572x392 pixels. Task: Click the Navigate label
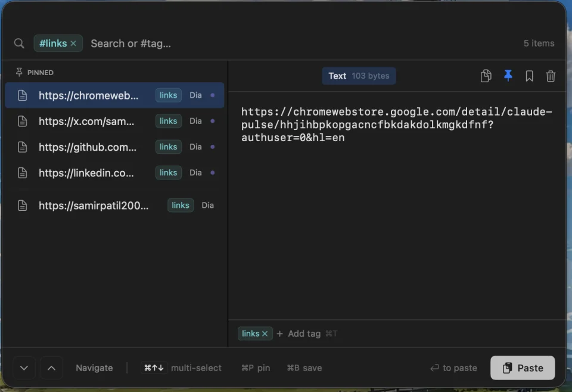[94, 368]
